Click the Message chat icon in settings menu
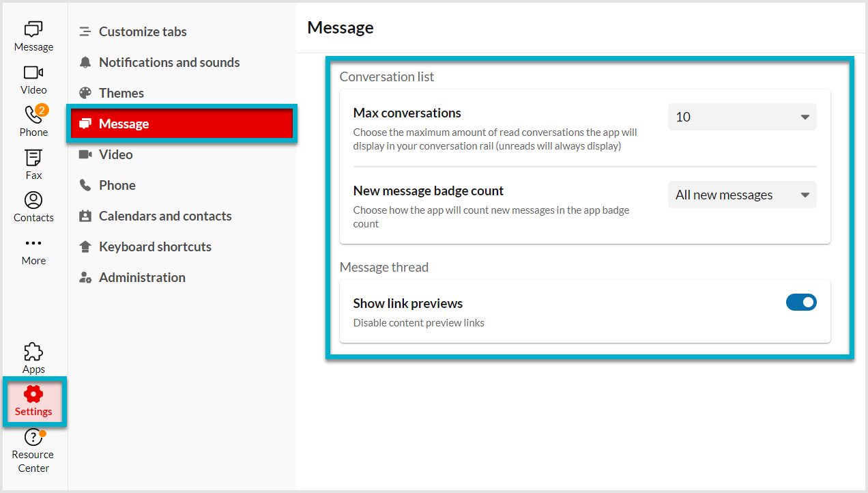868x493 pixels. [85, 124]
